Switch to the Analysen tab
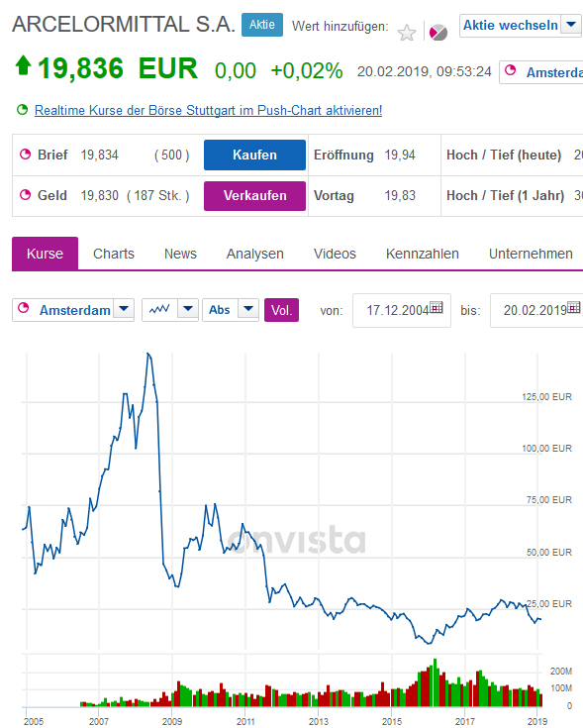The height and width of the screenshot is (728, 583). tap(255, 254)
